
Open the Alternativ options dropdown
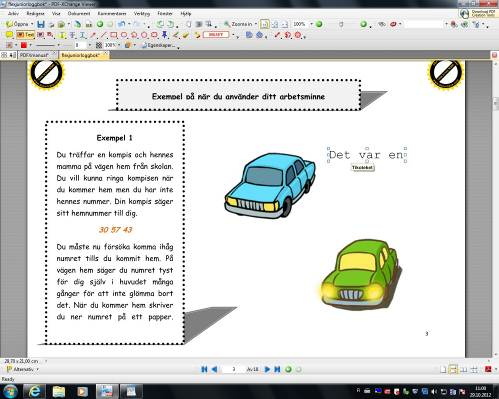pyautogui.click(x=22, y=369)
